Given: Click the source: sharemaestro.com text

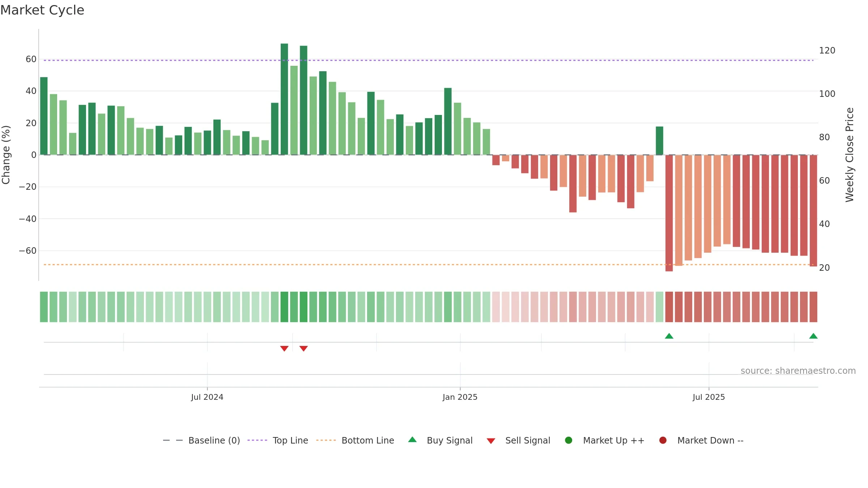Looking at the screenshot, I should click(x=798, y=371).
